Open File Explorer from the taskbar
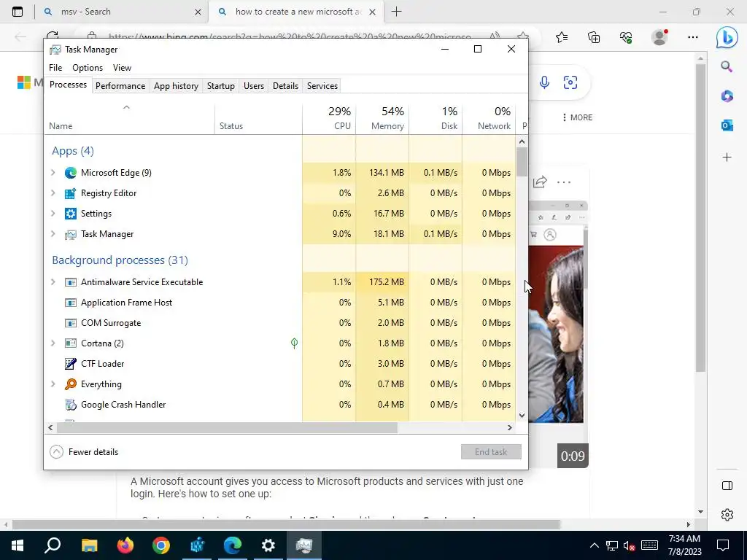Image resolution: width=747 pixels, height=560 pixels. [89, 545]
